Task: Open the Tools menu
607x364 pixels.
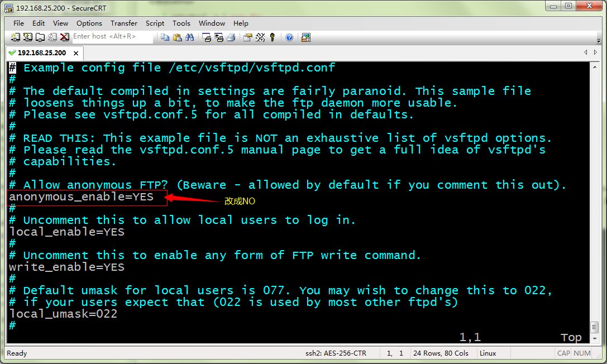Action: [181, 23]
